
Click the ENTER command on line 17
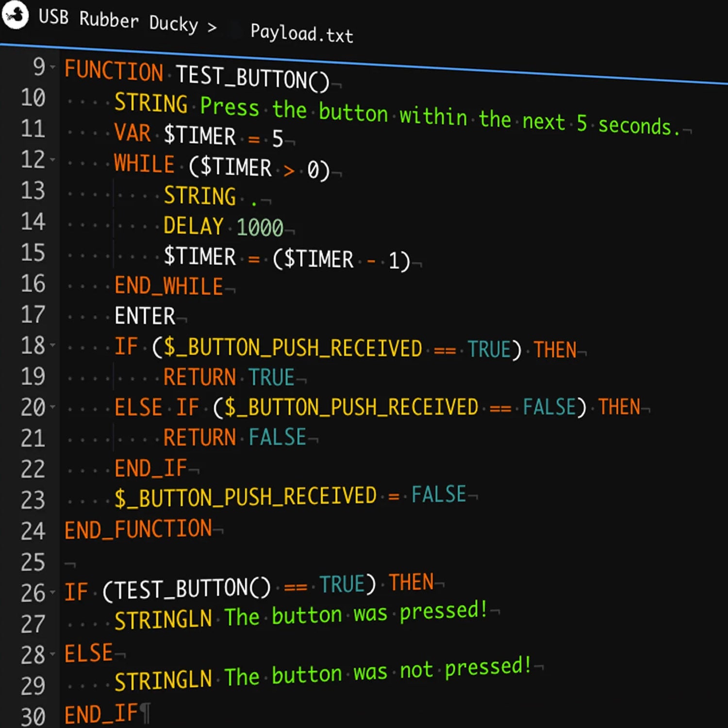[145, 316]
